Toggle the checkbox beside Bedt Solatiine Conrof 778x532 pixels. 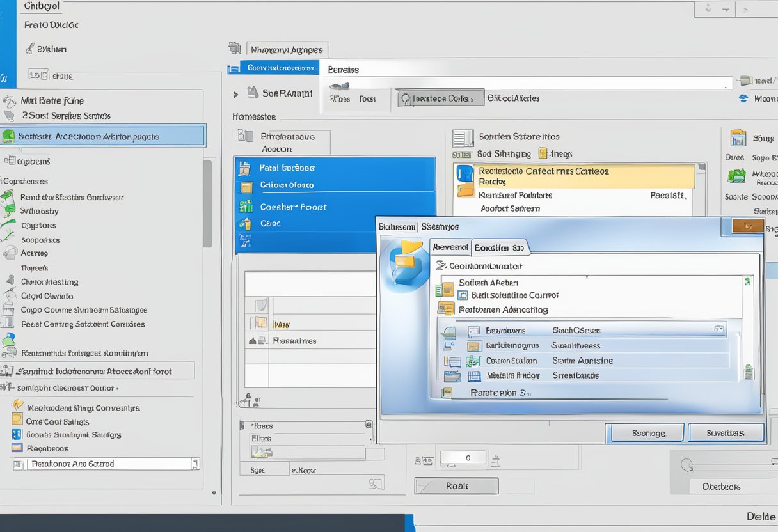pos(463,295)
